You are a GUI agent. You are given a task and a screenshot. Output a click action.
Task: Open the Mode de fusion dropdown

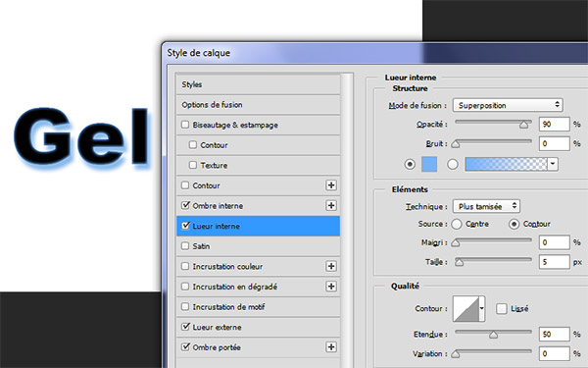[x=508, y=105]
